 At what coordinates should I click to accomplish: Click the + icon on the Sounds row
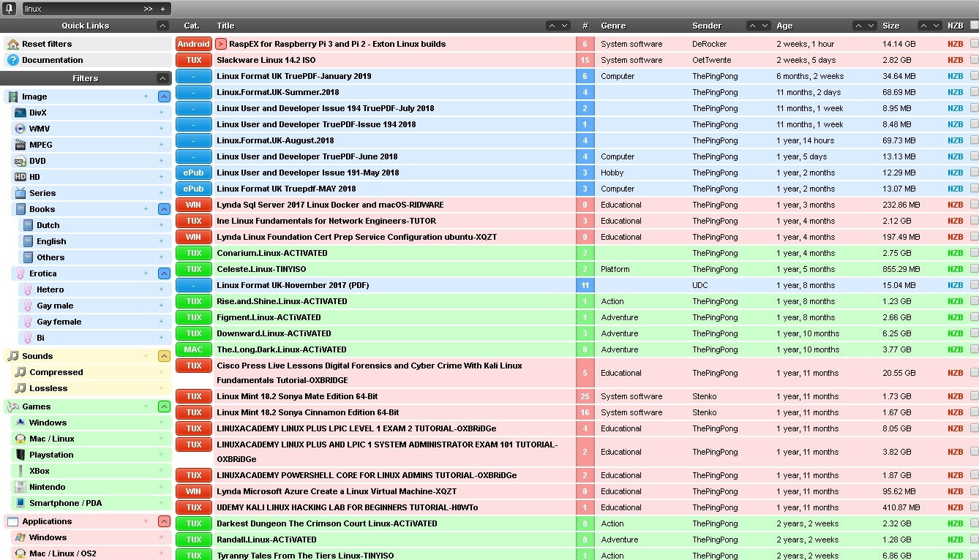[146, 356]
